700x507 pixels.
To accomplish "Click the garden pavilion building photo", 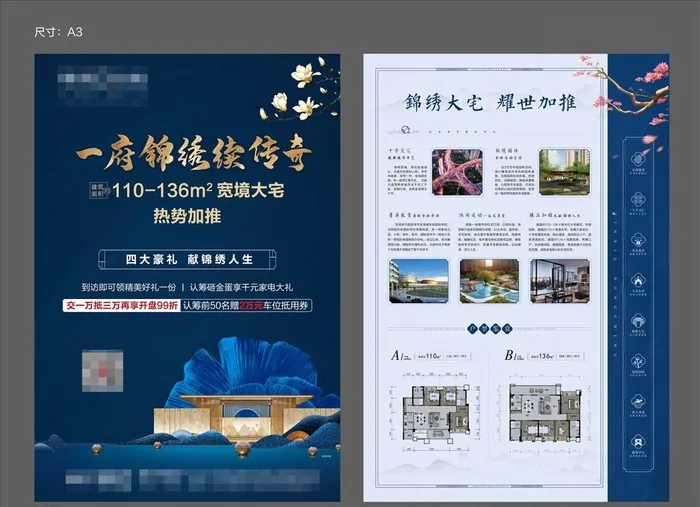I will 564,171.
